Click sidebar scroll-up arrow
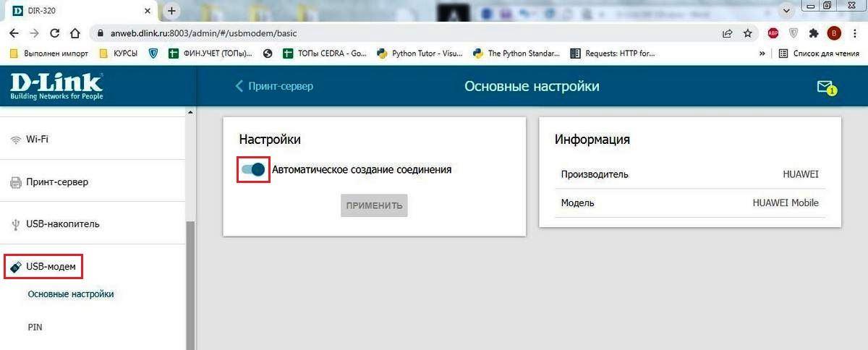This screenshot has width=868, height=350. pos(190,112)
